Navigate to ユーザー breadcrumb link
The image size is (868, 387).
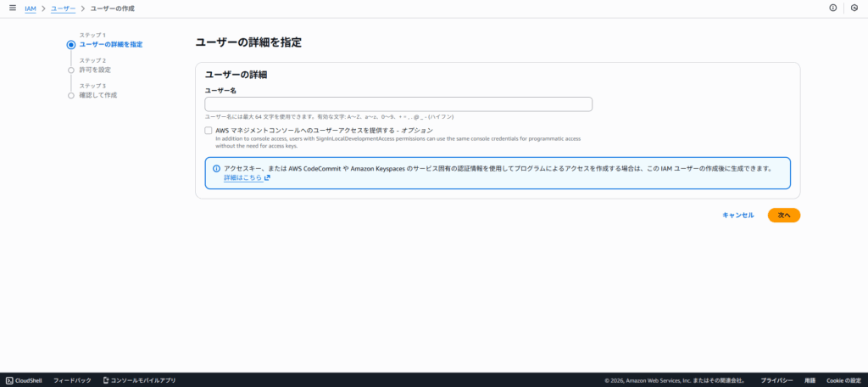[62, 8]
